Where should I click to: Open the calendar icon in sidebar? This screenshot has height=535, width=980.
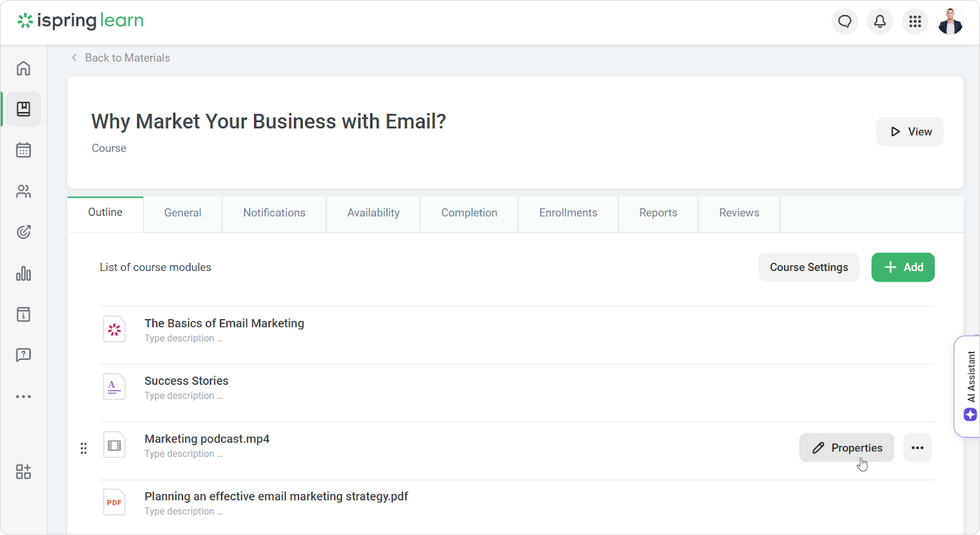click(x=23, y=150)
